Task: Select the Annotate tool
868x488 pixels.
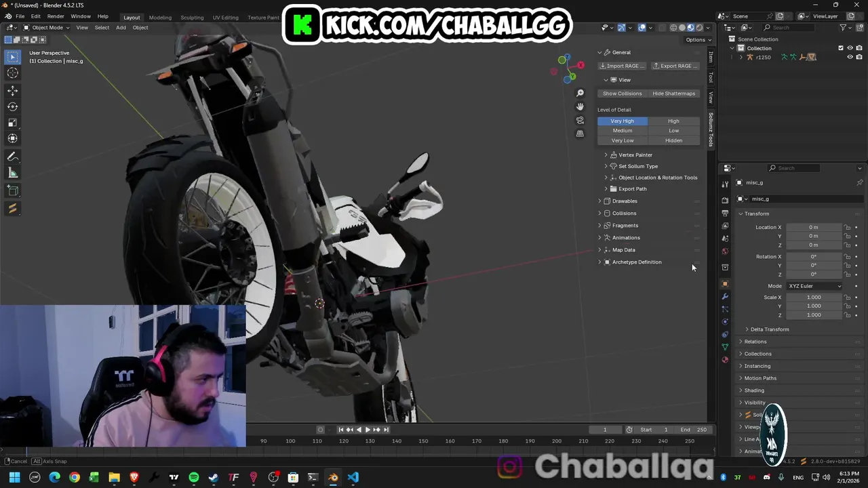Action: (x=13, y=157)
